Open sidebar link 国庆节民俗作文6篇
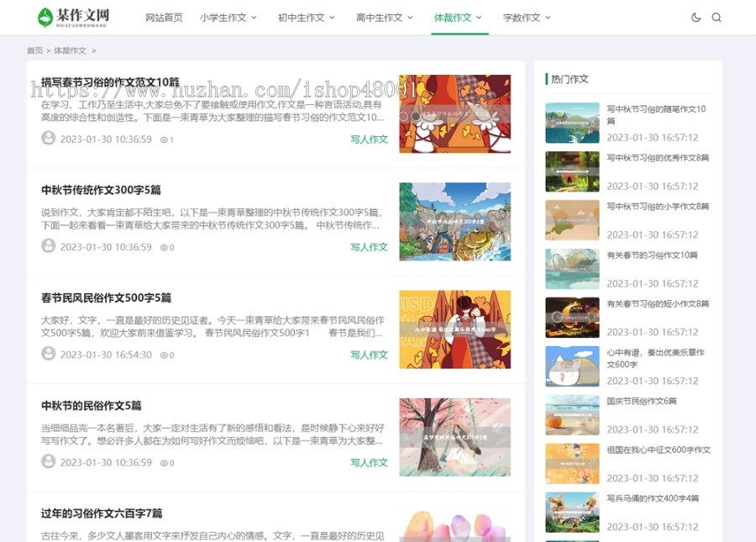 [x=642, y=401]
